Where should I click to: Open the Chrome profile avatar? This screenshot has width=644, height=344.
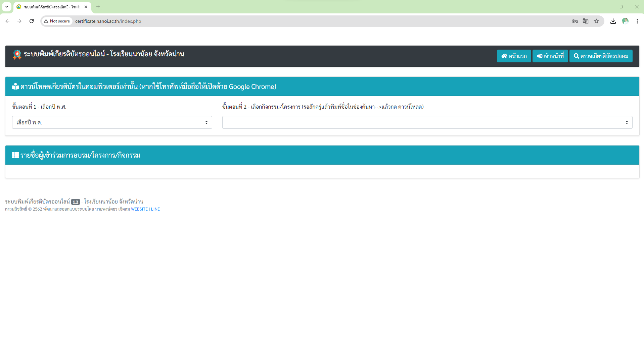click(x=625, y=21)
